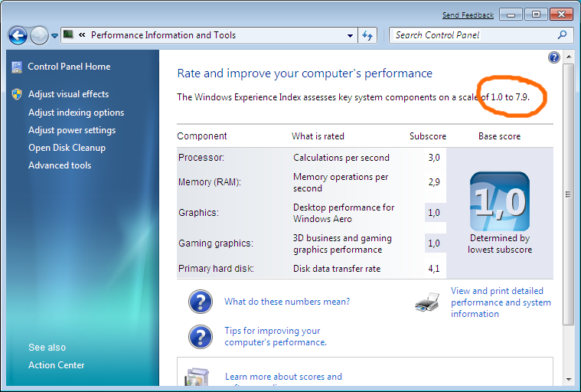The width and height of the screenshot is (581, 392).
Task: Click the Control Panel icon in address bar
Action: pyautogui.click(x=68, y=34)
